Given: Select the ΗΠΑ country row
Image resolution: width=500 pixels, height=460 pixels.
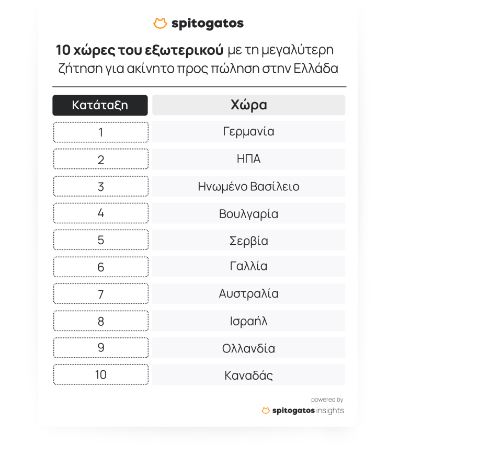Looking at the screenshot, I should click(x=249, y=159).
